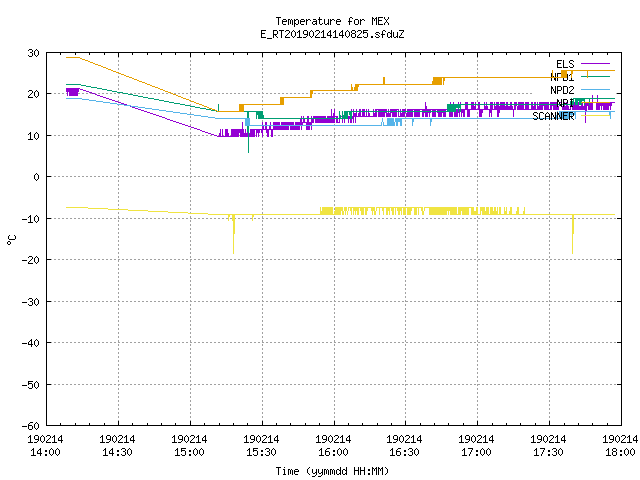
Task: Select the file name E_RT20190214140825.sfduZ
Action: [332, 34]
